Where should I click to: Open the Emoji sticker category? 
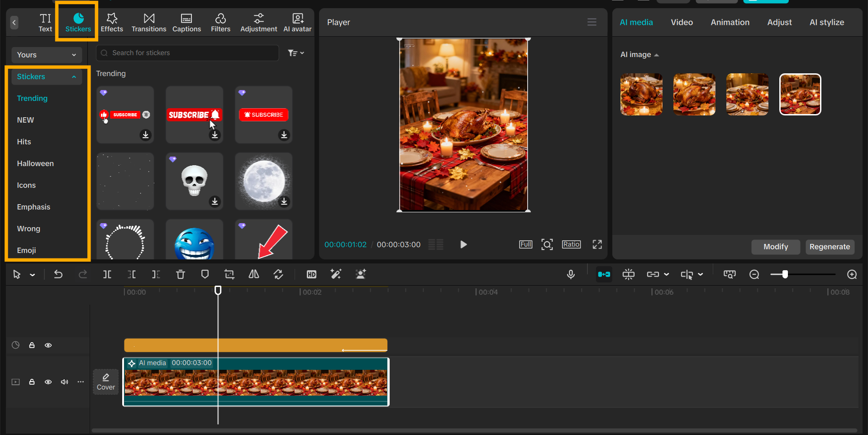coord(26,250)
